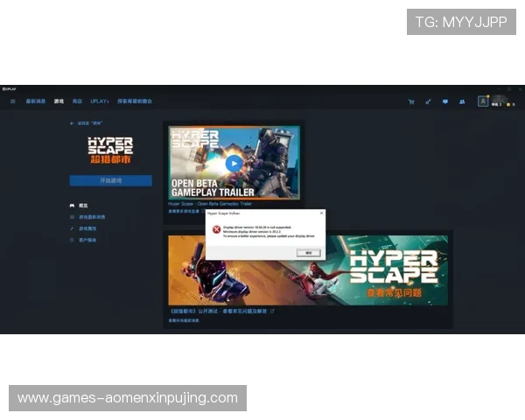Open the chat messages icon
This screenshot has width=525, height=420.
pyautogui.click(x=444, y=101)
